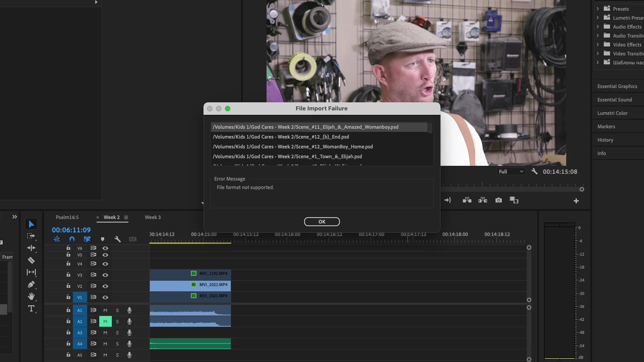This screenshot has width=644, height=362.
Task: Click the Comparison View icon
Action: pyautogui.click(x=514, y=200)
